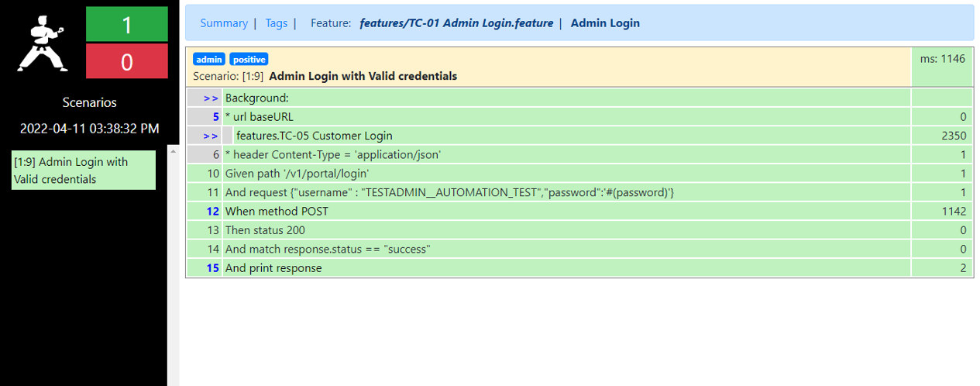Expand step 12 When method POST

(x=213, y=212)
